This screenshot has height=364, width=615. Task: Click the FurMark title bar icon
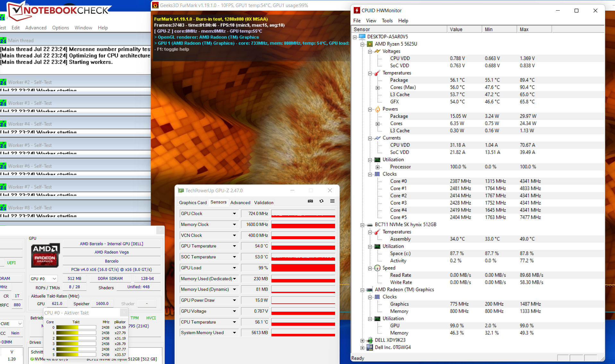coord(155,5)
